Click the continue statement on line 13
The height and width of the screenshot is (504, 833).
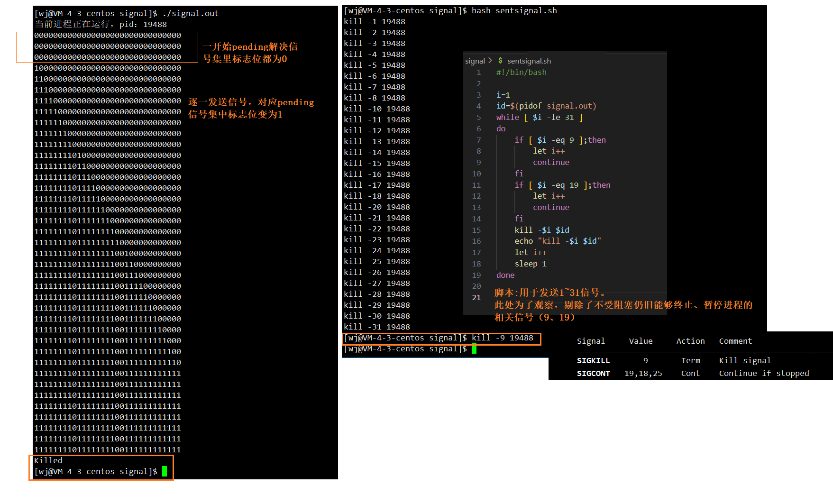pos(551,207)
